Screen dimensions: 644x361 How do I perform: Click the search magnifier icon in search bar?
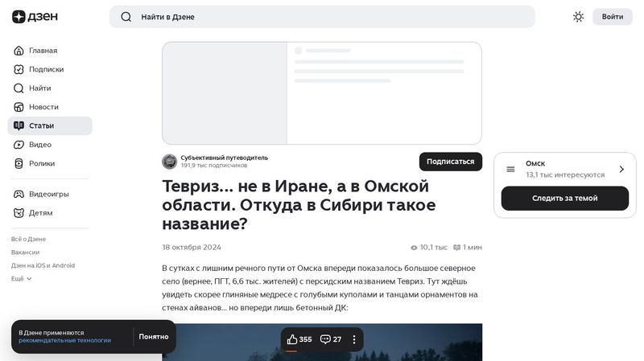(x=126, y=17)
